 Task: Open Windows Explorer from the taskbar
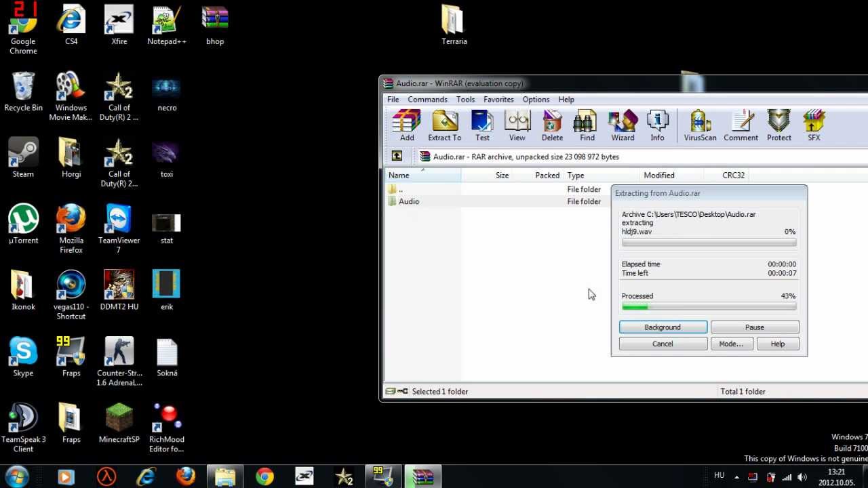point(225,477)
